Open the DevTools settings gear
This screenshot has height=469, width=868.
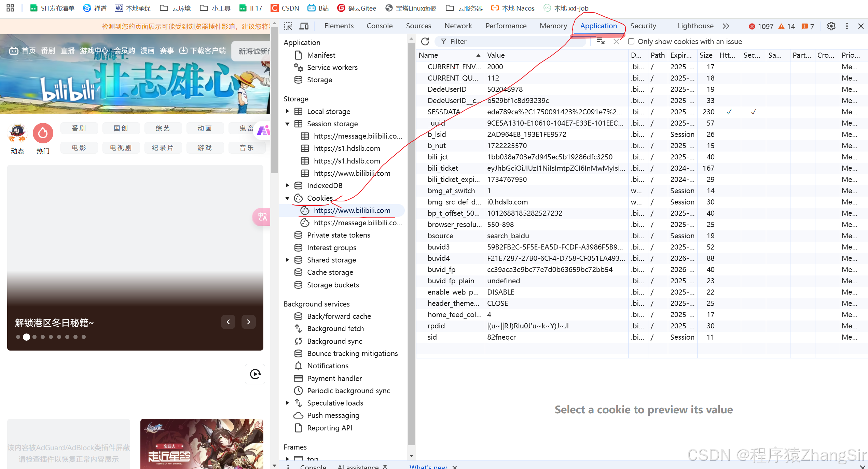pos(831,26)
